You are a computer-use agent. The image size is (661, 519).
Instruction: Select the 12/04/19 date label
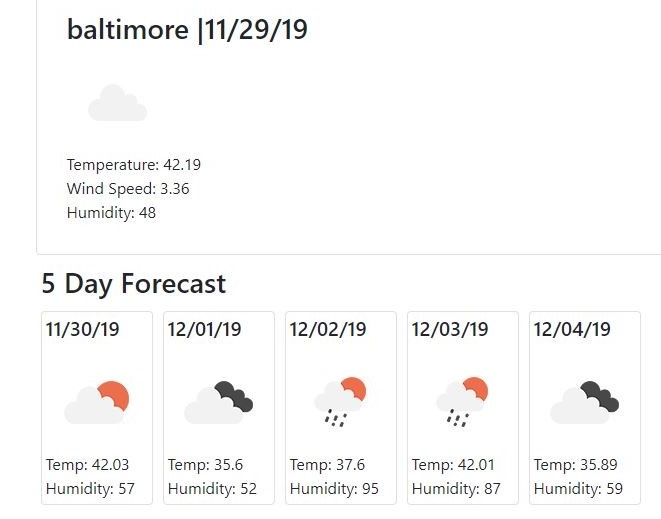click(572, 329)
